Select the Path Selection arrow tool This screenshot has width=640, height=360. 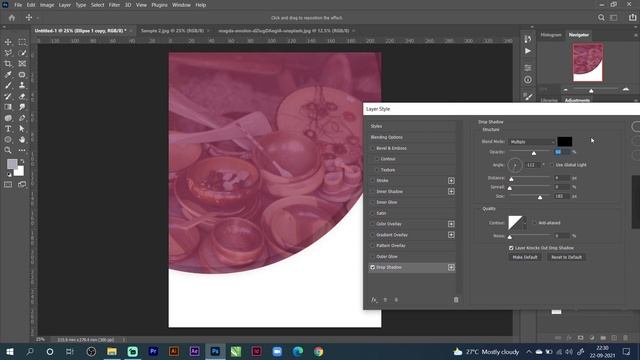[x=22, y=129]
